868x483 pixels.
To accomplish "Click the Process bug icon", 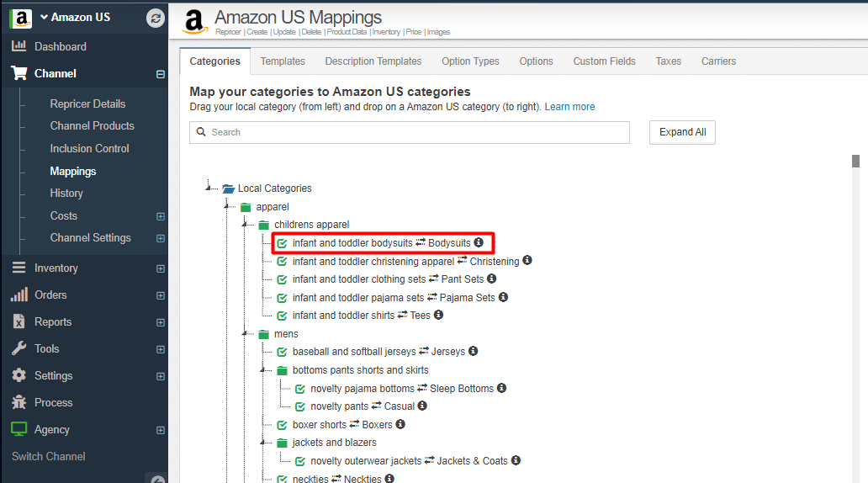I will click(x=19, y=402).
